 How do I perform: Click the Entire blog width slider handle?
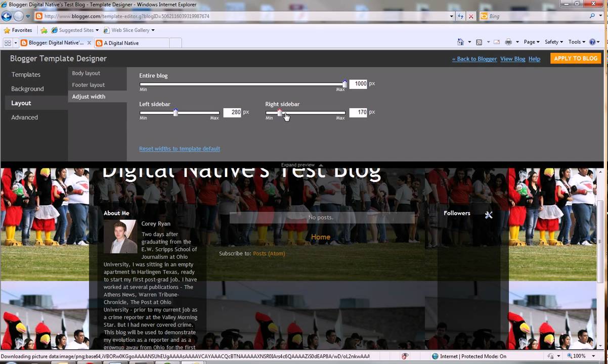pyautogui.click(x=345, y=83)
